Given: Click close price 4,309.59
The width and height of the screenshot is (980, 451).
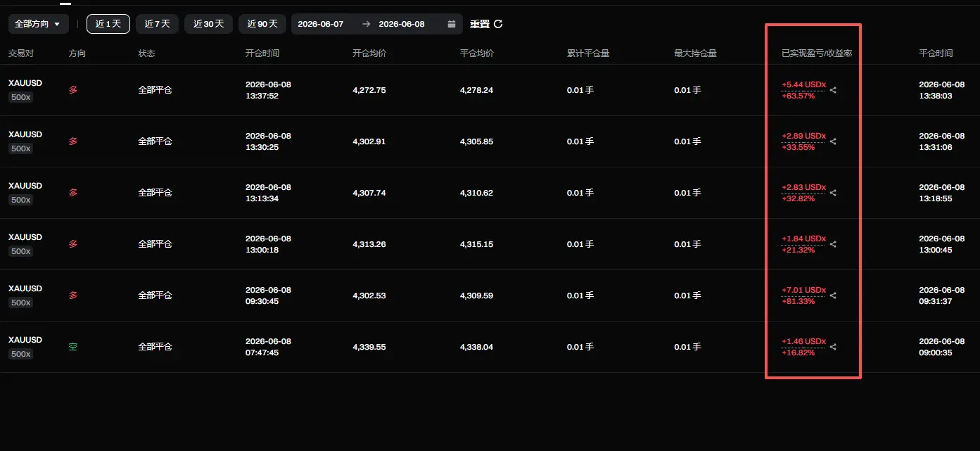Looking at the screenshot, I should (477, 296).
